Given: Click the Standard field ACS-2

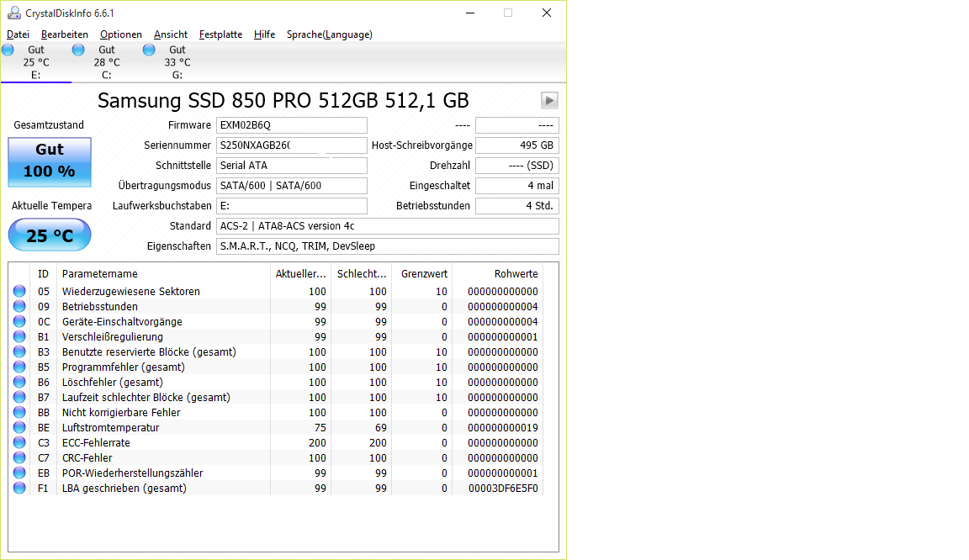Looking at the screenshot, I should tap(388, 226).
